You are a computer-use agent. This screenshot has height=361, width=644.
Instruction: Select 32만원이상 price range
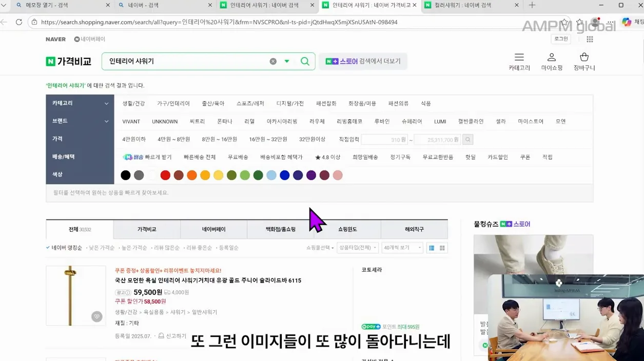pyautogui.click(x=312, y=139)
